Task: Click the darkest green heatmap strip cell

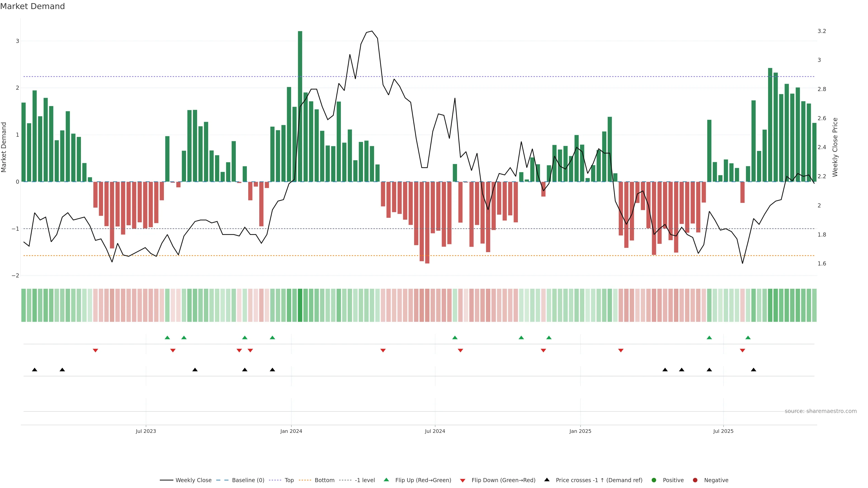Action: click(x=300, y=305)
